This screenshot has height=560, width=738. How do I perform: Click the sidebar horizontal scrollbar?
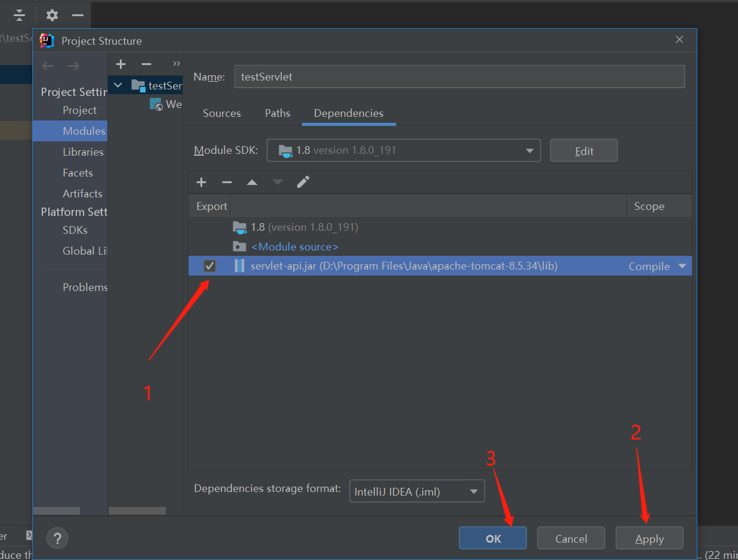(57, 511)
